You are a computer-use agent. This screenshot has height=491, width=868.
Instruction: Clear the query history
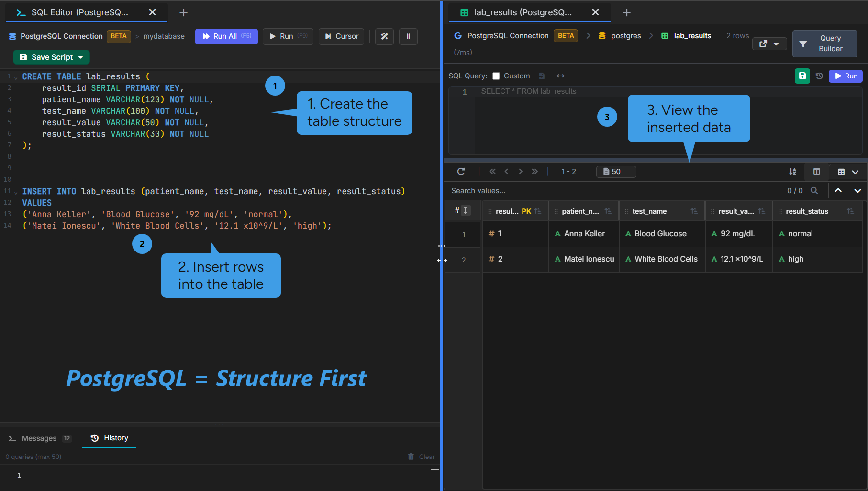point(421,457)
